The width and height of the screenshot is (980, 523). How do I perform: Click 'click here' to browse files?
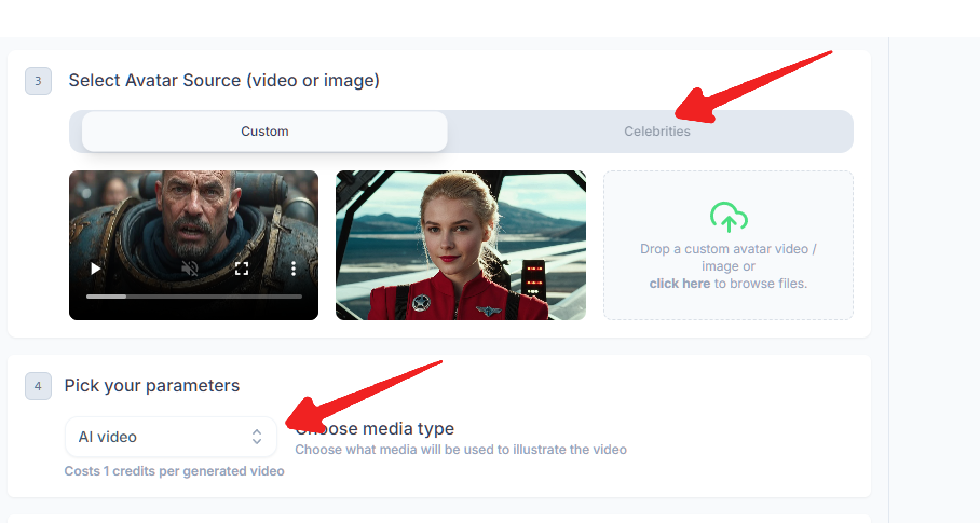[679, 283]
